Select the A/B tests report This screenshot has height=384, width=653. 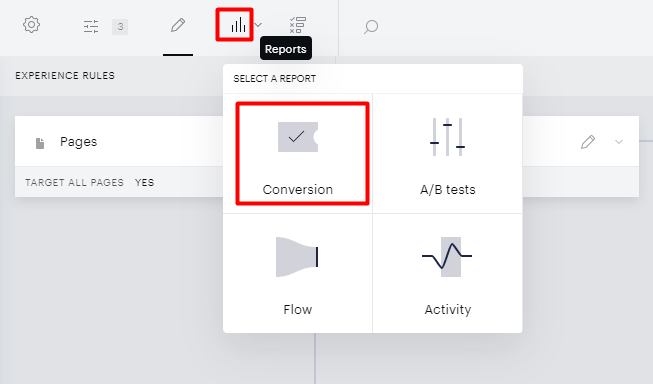448,154
